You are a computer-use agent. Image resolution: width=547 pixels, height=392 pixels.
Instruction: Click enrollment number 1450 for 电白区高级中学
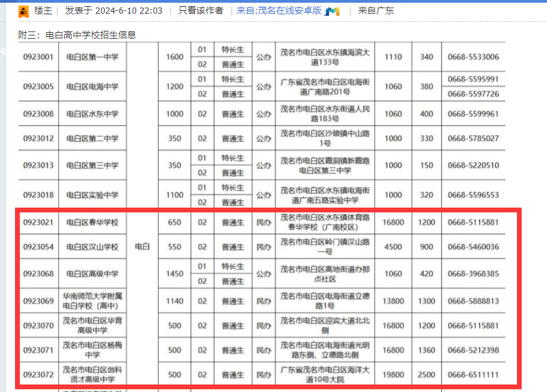[175, 274]
